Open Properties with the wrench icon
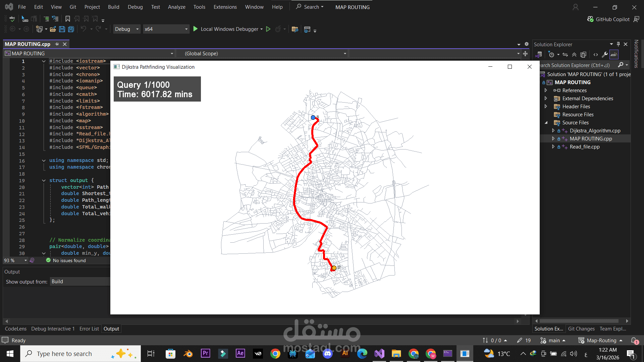Image resolution: width=644 pixels, height=362 pixels. tap(605, 55)
